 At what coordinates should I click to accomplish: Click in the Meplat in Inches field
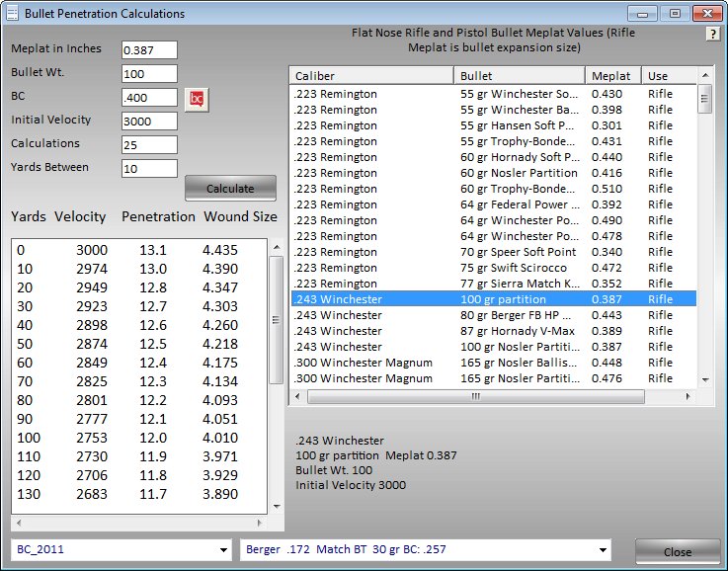click(x=148, y=50)
